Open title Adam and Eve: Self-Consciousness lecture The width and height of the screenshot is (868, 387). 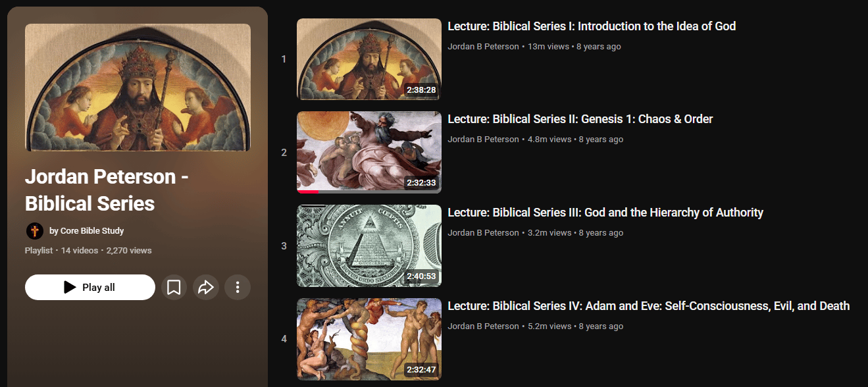pos(649,306)
